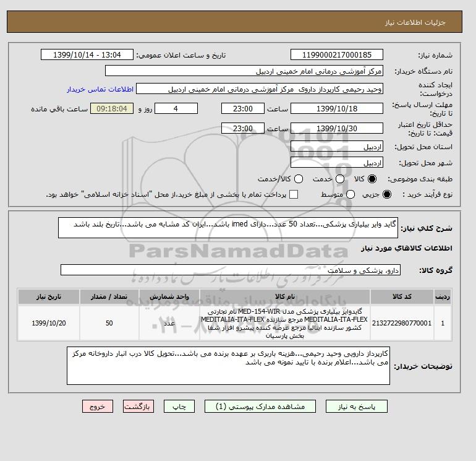Click the ردیف column header
Image resolution: width=476 pixels, height=461 pixels.
(x=442, y=296)
